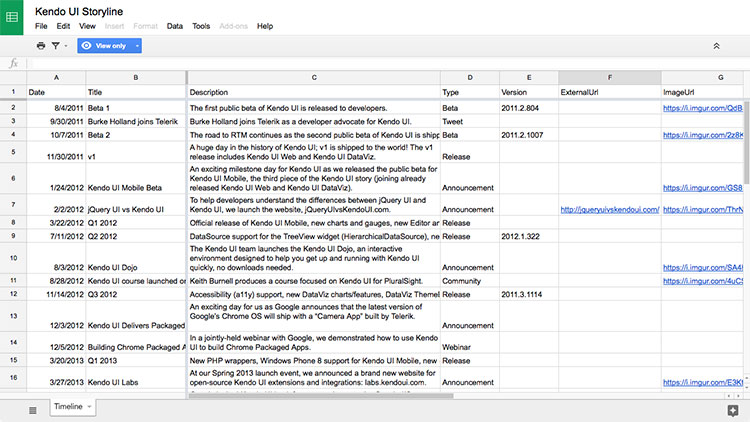
Task: Select the 'Tweet' type cell
Action: [470, 122]
